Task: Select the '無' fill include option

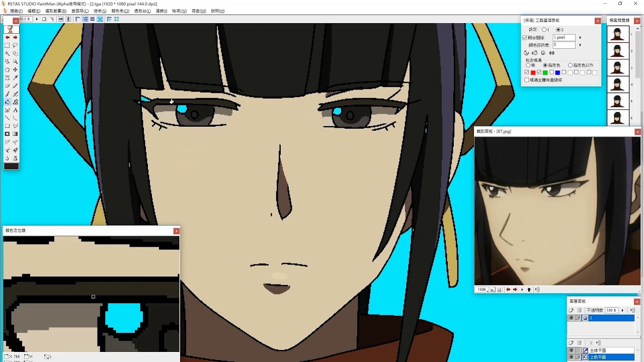Action: click(528, 65)
